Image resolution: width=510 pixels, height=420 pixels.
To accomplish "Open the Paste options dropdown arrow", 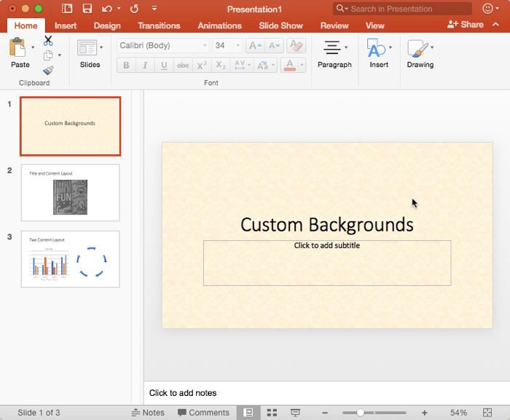I will 33,47.
